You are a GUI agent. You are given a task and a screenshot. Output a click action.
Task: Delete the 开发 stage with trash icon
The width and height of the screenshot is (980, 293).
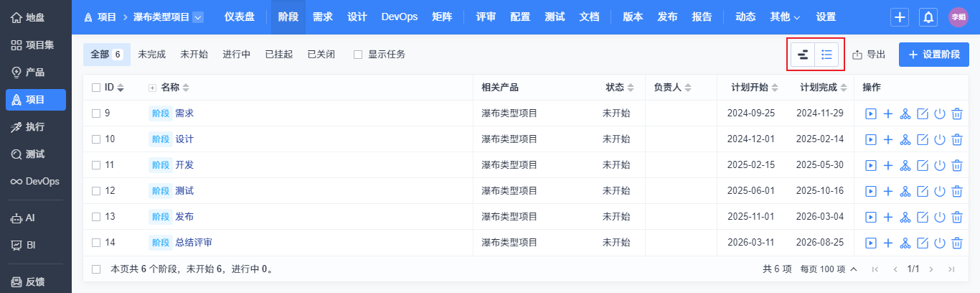[956, 165]
